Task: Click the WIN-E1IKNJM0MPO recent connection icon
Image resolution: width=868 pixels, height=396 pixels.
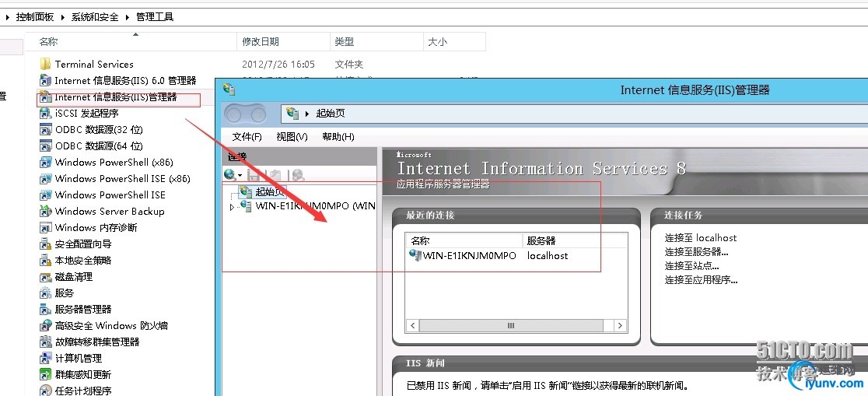Action: [x=415, y=255]
